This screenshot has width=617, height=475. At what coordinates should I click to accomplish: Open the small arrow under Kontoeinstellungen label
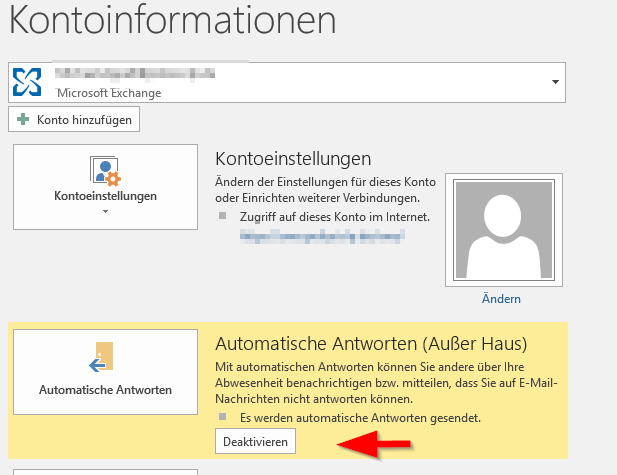[x=105, y=211]
